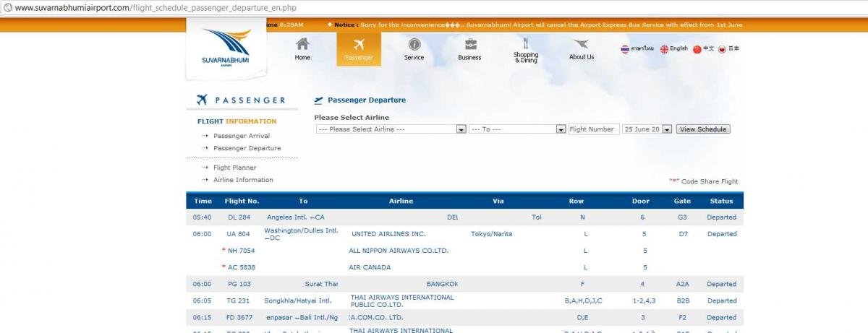Screen dimensions: 868x333
Task: Open the Home house icon
Action: 302,44
